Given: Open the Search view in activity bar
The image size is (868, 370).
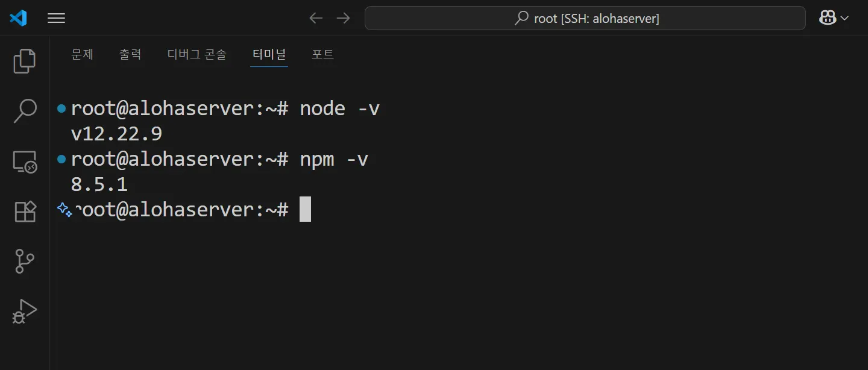Looking at the screenshot, I should coord(24,111).
